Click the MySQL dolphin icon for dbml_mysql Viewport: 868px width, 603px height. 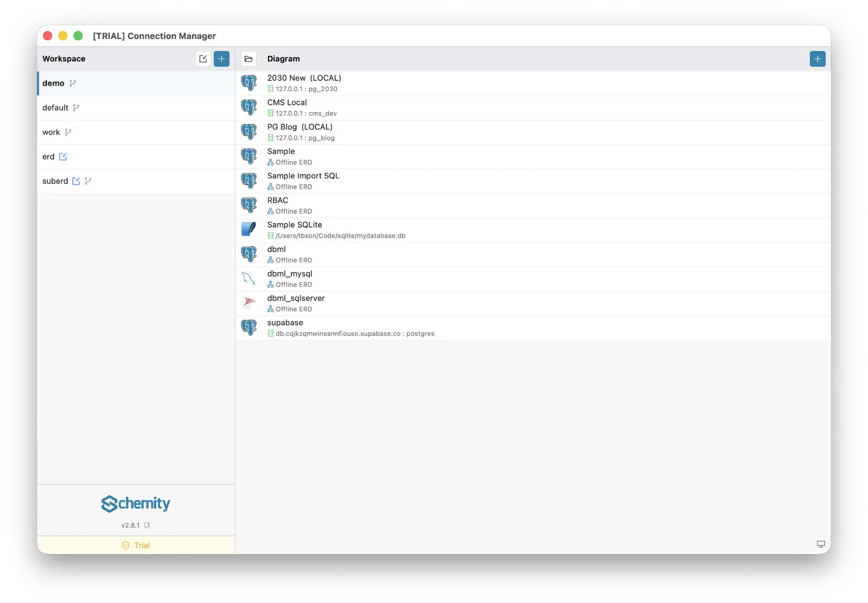coord(249,278)
